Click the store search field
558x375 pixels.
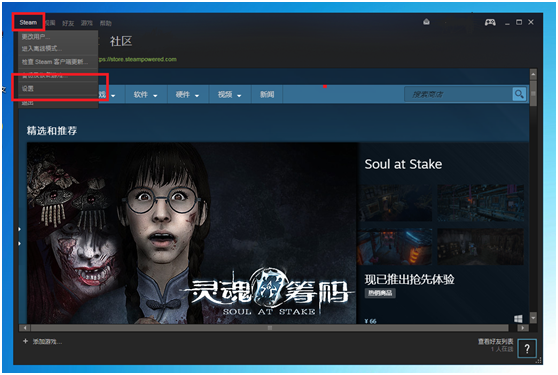tap(458, 94)
